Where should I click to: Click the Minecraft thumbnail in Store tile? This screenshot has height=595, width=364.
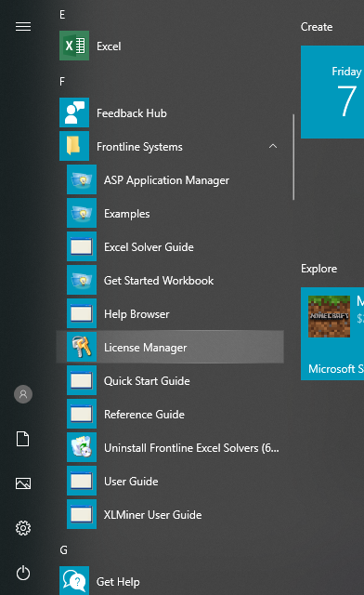click(x=329, y=316)
